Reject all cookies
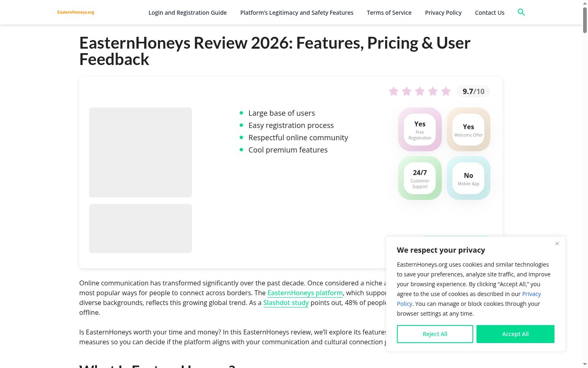The height and width of the screenshot is (368, 588). (435, 334)
